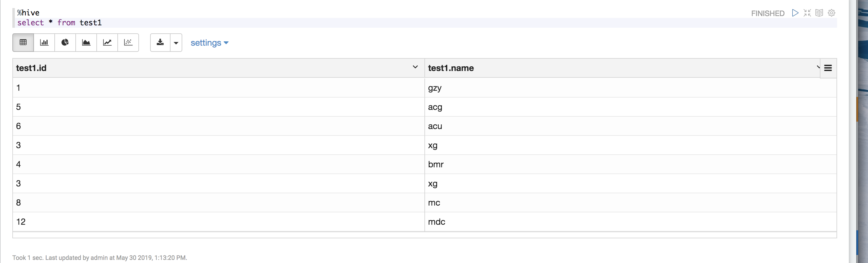
Task: Select id cell with value 12
Action: (x=219, y=222)
